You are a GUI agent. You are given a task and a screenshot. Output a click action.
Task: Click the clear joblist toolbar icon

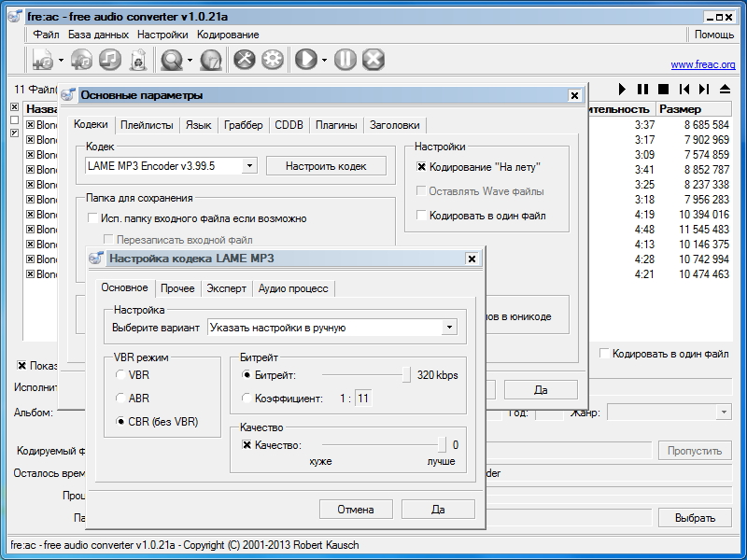138,60
